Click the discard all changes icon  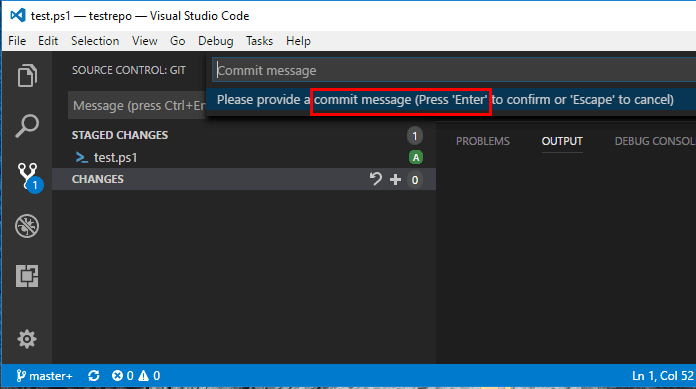point(376,179)
